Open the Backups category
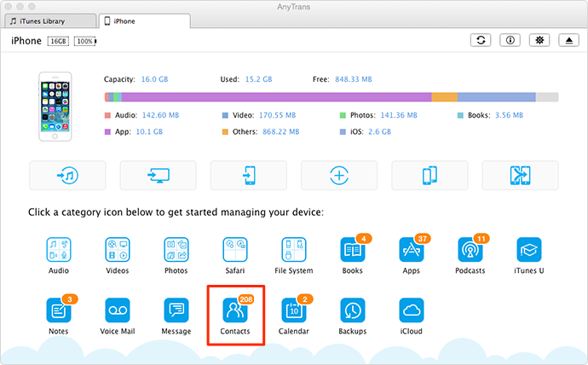The width and height of the screenshot is (588, 365). click(353, 310)
